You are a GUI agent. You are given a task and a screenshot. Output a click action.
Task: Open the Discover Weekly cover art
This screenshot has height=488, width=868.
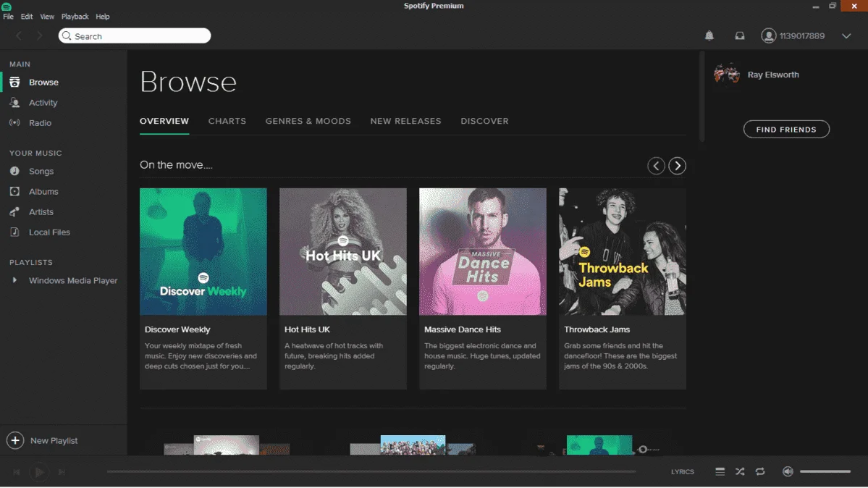point(203,251)
